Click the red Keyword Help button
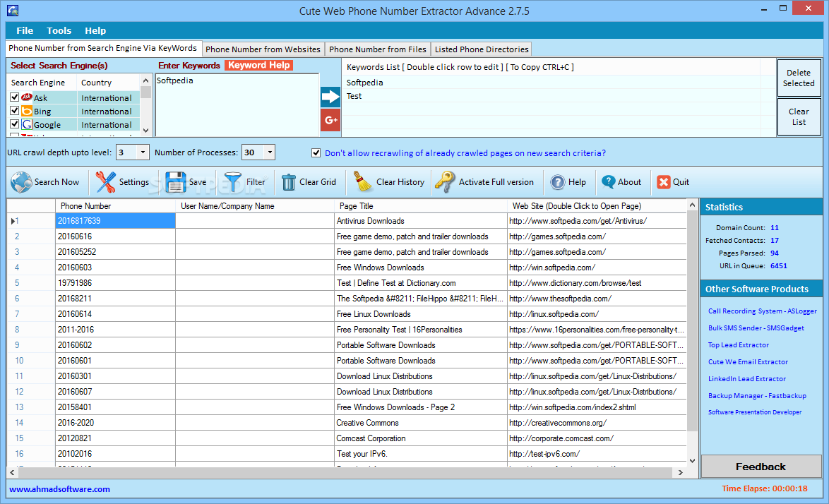This screenshot has height=504, width=829. tap(259, 65)
